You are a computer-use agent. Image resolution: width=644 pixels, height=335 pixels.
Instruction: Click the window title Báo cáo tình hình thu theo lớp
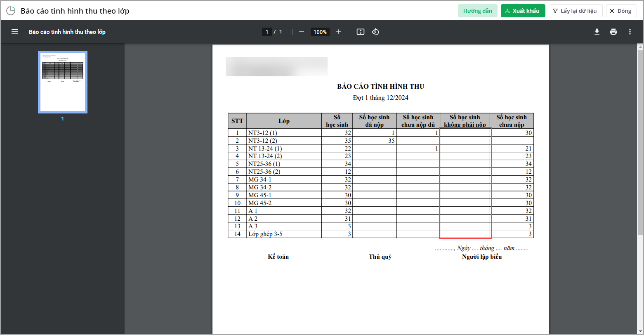(x=75, y=11)
